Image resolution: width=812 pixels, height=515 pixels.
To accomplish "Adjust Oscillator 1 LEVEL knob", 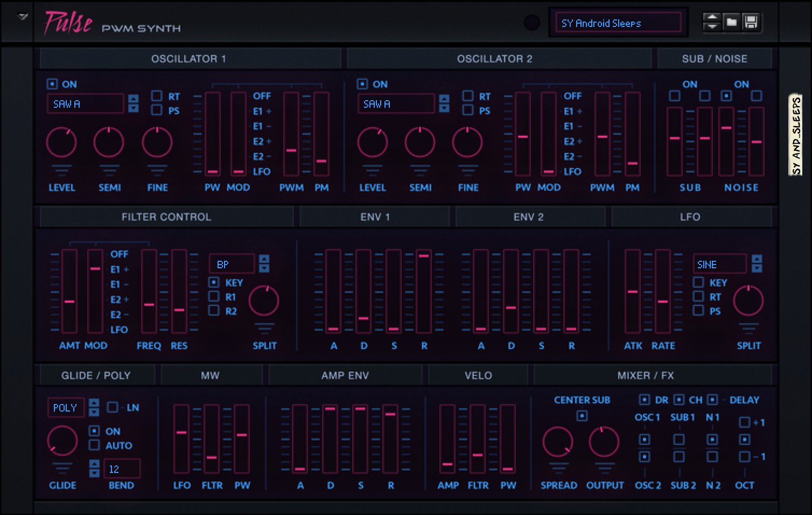I will [61, 143].
